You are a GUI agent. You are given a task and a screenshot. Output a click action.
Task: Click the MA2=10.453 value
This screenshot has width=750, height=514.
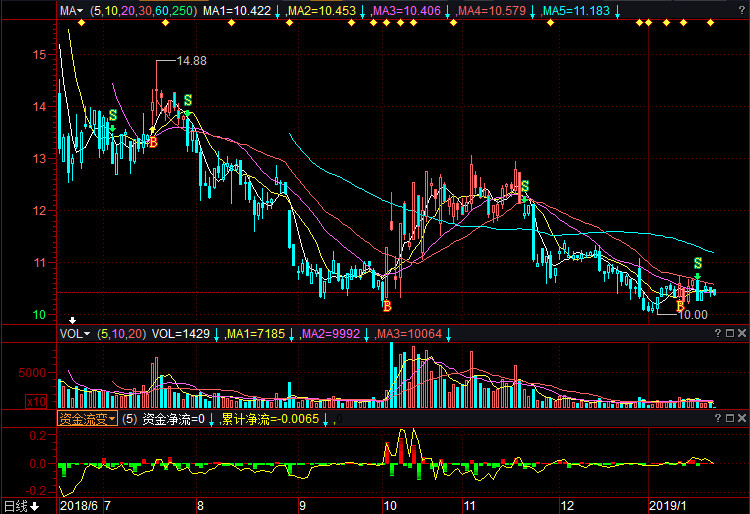[x=322, y=11]
